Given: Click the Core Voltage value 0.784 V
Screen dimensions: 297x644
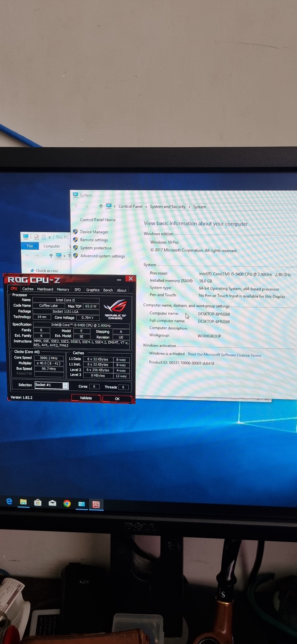Looking at the screenshot, I should tap(87, 318).
